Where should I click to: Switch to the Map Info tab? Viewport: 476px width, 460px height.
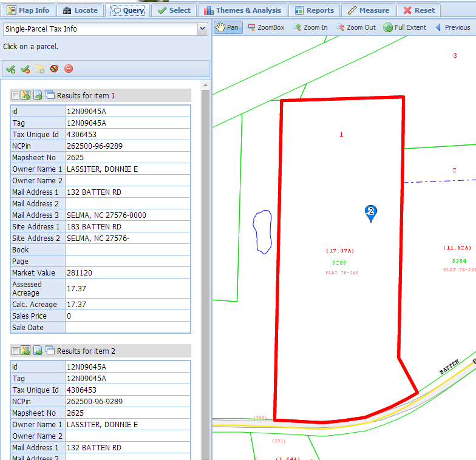coord(29,10)
